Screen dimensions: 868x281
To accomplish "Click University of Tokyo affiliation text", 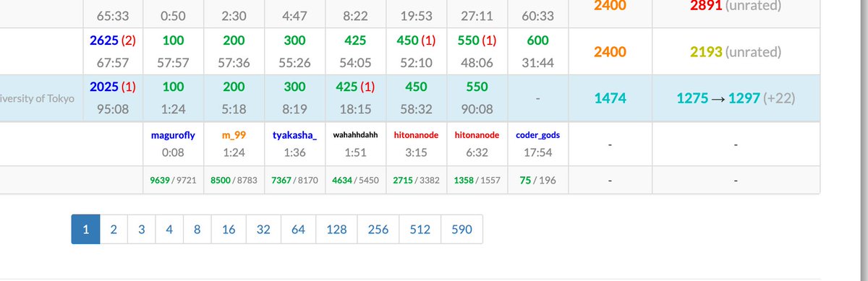I will pyautogui.click(x=36, y=99).
